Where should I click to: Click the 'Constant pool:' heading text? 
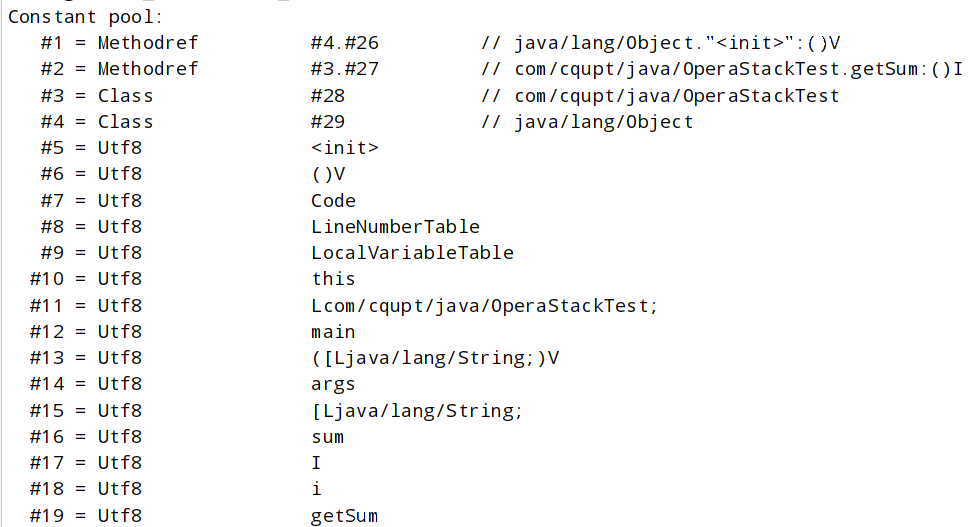(85, 17)
